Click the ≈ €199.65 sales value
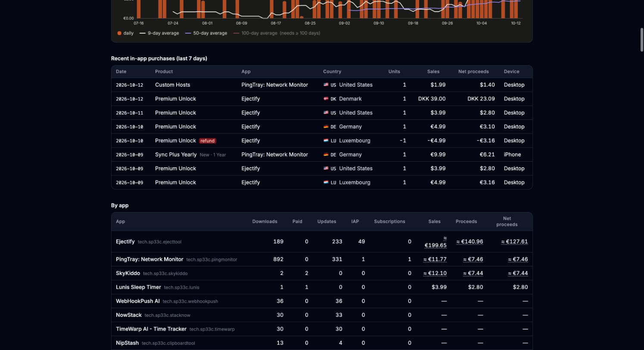The height and width of the screenshot is (350, 644). tap(436, 242)
